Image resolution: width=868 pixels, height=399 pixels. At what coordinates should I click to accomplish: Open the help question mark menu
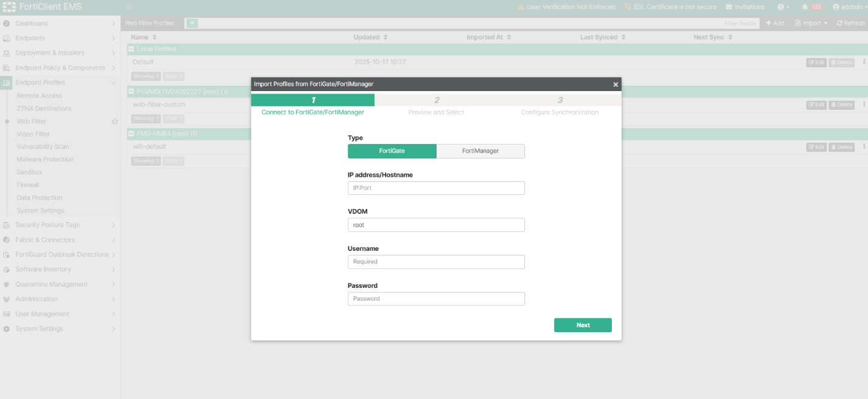pos(784,7)
